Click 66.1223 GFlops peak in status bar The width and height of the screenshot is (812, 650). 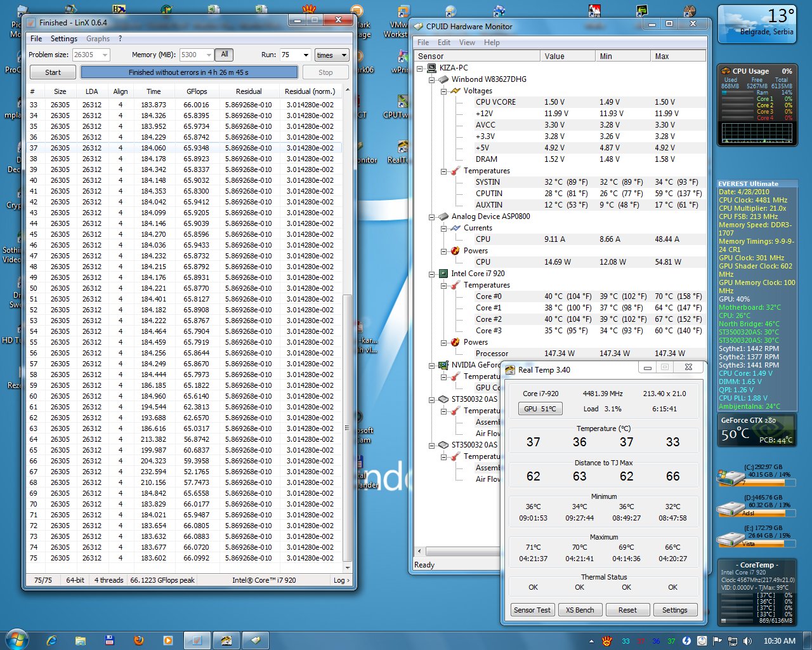(x=162, y=580)
